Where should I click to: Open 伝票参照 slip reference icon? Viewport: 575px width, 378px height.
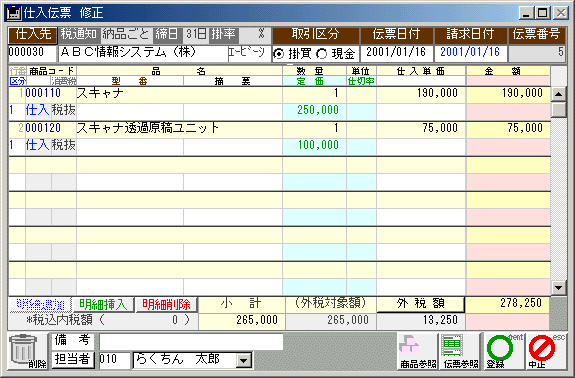[460, 351]
